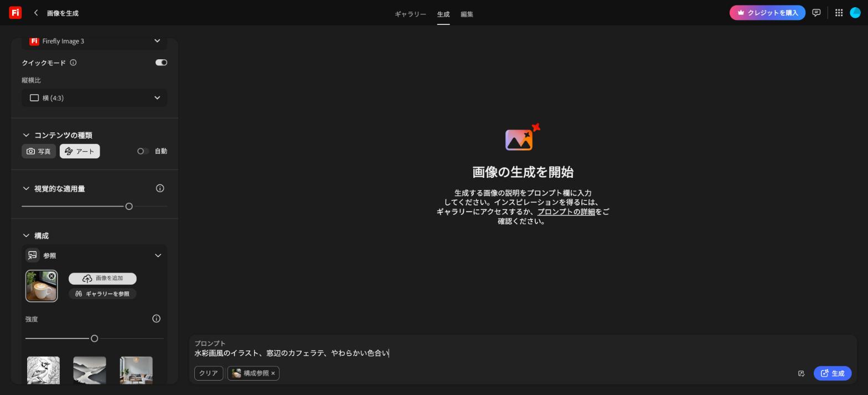
Task: Show info for 視覚的な適用量
Action: click(160, 188)
